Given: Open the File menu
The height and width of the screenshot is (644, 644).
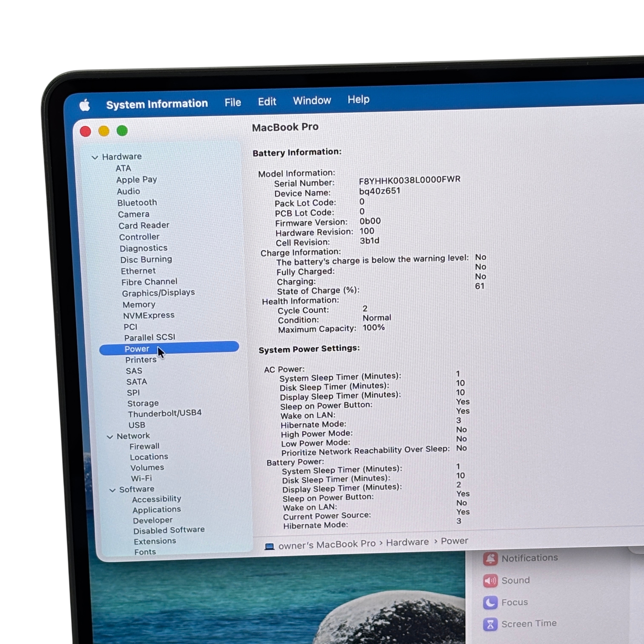Looking at the screenshot, I should tap(233, 102).
